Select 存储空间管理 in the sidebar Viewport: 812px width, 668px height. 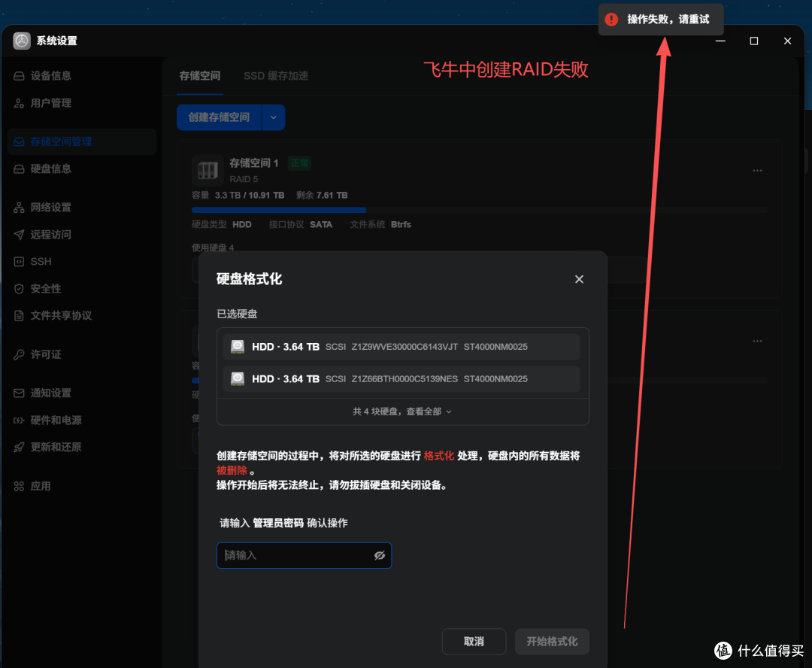[82, 141]
